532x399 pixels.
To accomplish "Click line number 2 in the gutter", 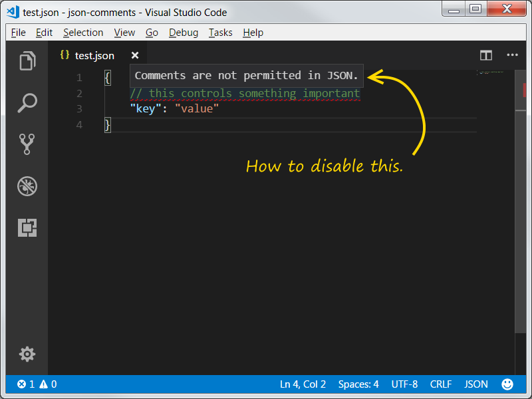I will [x=79, y=93].
